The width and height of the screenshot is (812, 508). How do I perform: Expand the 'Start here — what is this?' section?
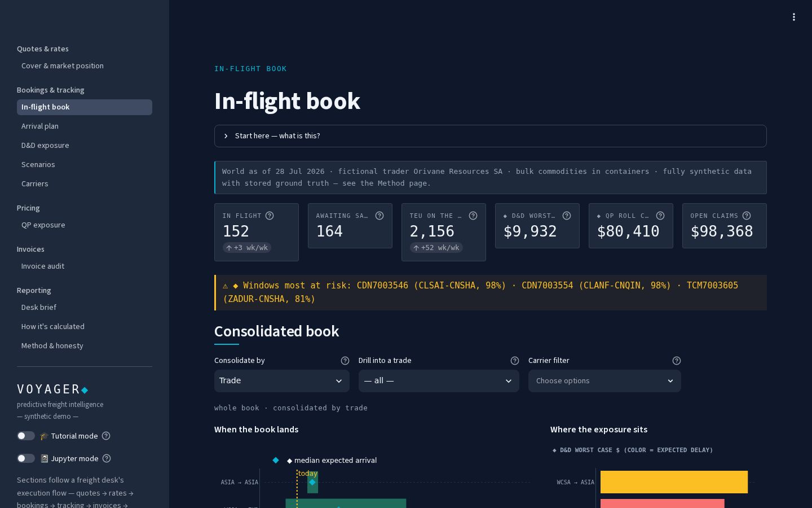click(490, 136)
